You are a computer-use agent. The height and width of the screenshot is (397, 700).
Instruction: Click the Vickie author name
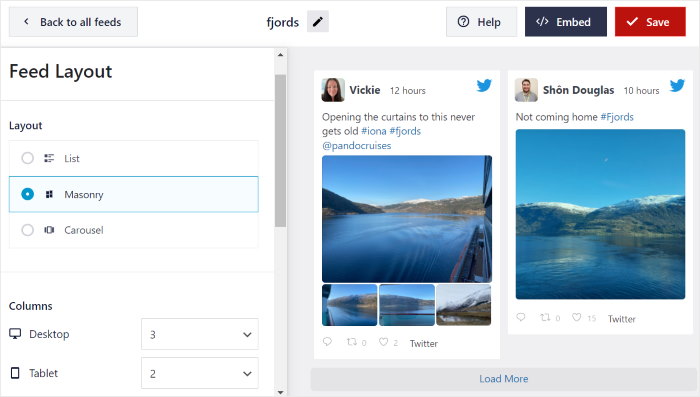point(365,90)
